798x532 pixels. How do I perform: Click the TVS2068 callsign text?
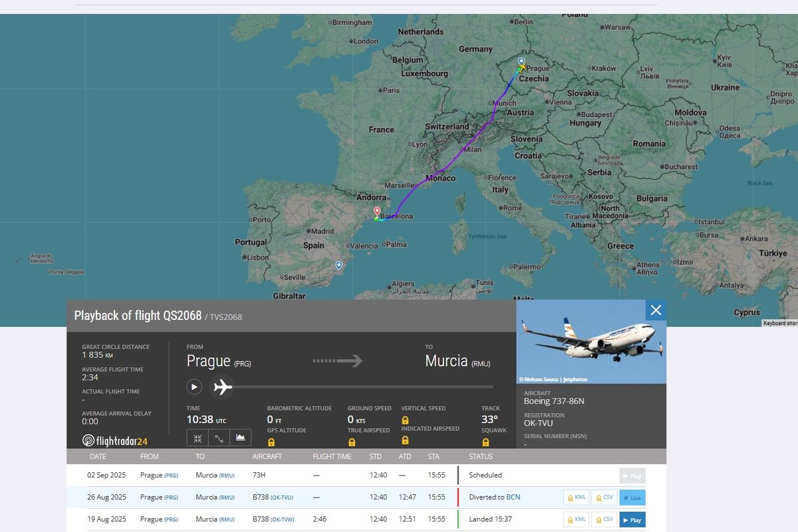226,317
